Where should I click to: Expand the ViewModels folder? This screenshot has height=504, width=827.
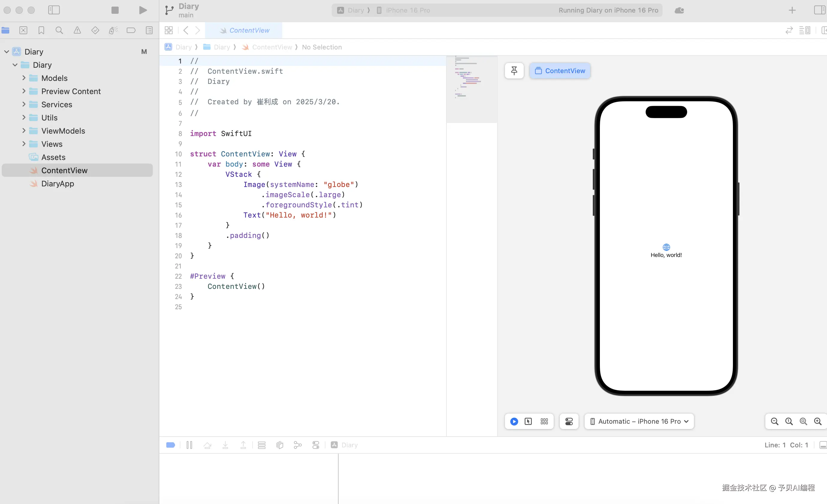24,131
